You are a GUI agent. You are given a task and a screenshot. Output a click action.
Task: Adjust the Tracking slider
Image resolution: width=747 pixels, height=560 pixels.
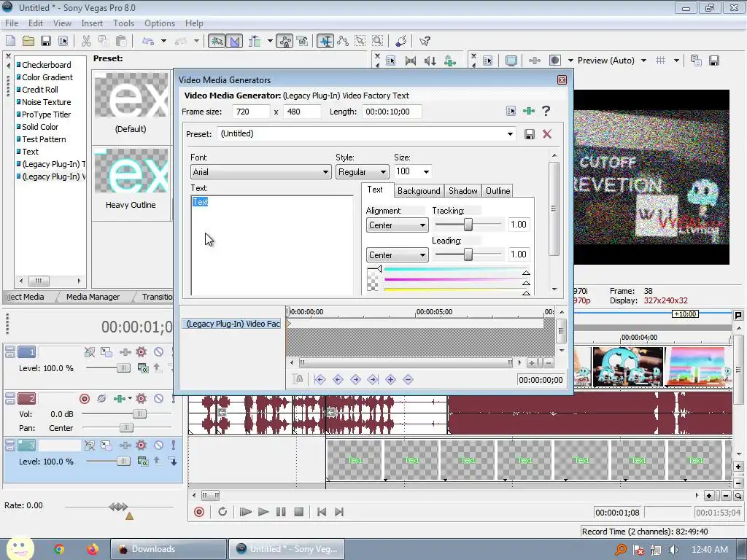click(468, 225)
